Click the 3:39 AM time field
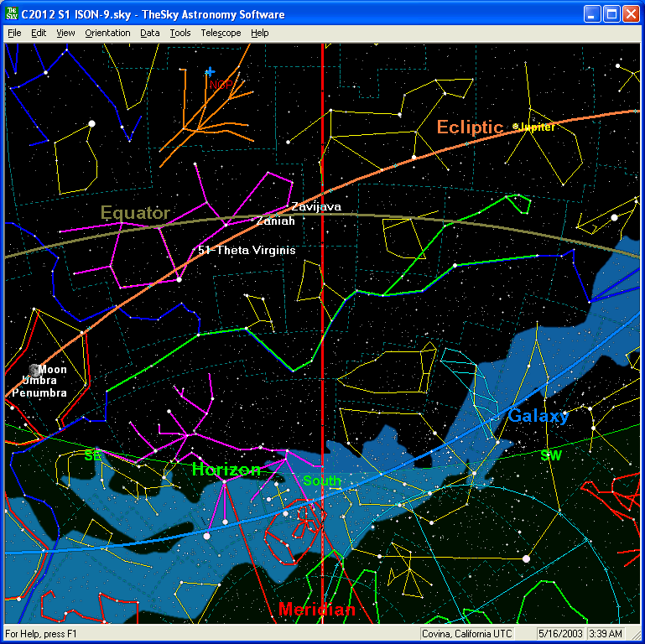The image size is (645, 644). tap(607, 633)
